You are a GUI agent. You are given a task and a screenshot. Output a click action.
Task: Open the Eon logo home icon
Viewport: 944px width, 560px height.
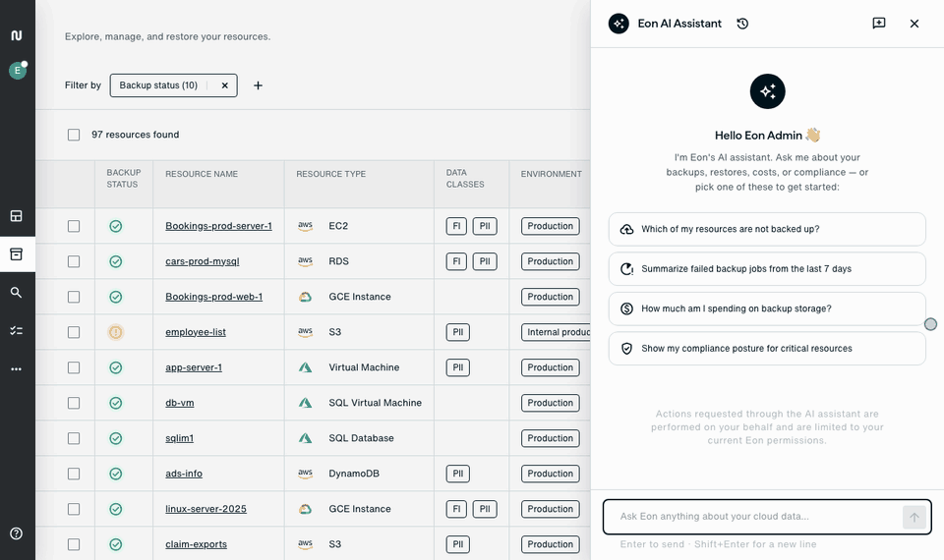point(17,35)
